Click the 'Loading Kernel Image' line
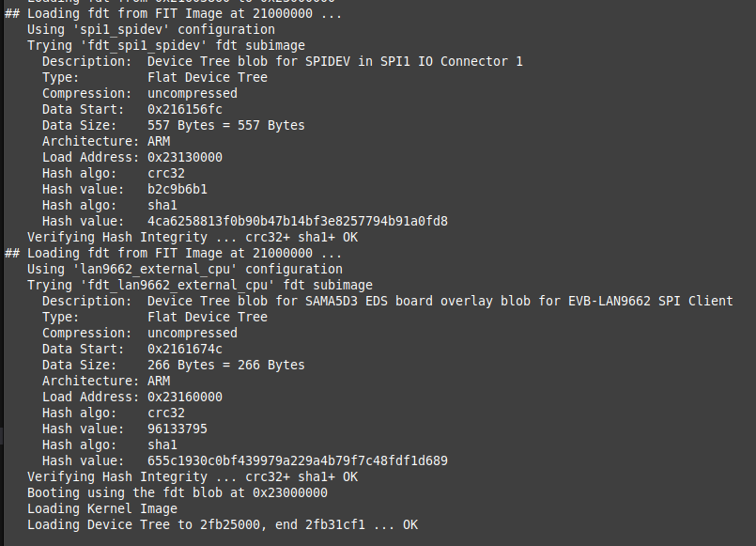Screen dimensions: 756x546 point(101,508)
